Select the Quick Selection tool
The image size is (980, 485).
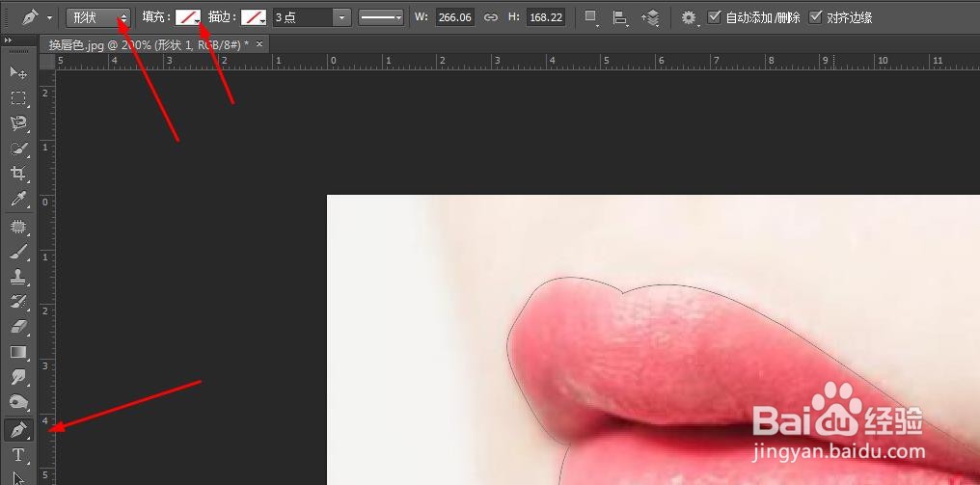[18, 148]
